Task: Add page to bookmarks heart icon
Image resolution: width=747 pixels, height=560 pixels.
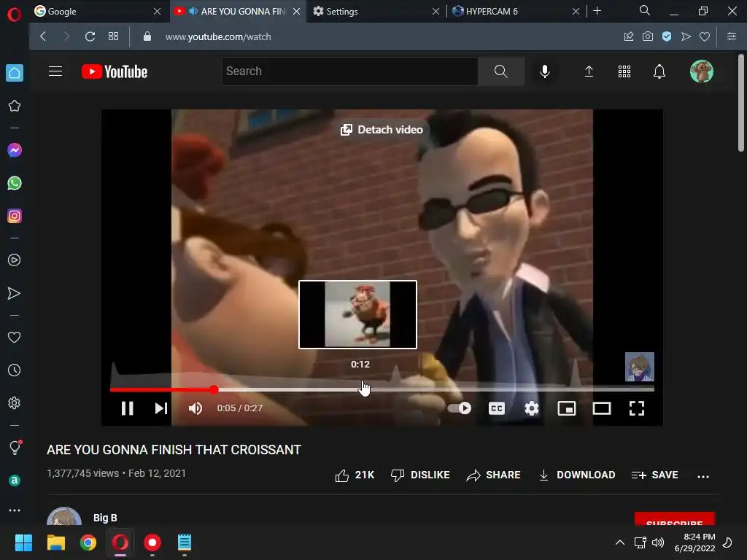Action: [x=705, y=36]
